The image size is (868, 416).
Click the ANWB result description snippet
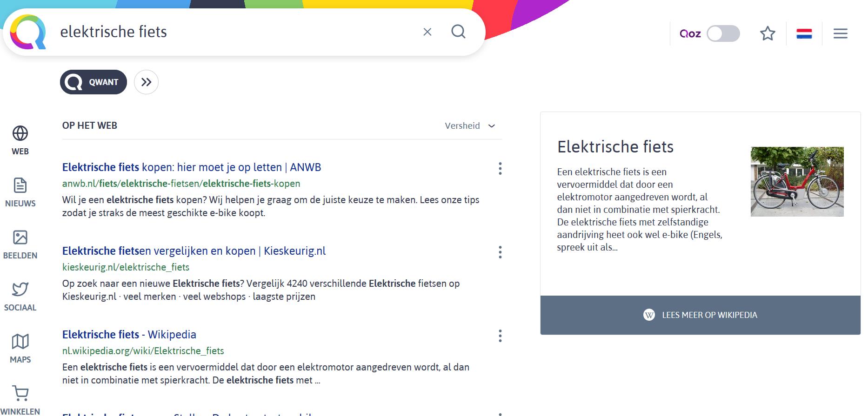271,206
